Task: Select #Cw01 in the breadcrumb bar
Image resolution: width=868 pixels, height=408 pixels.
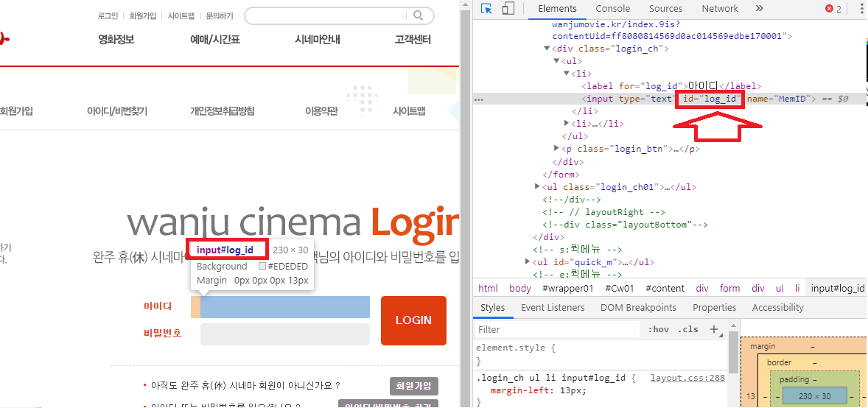Action: point(620,289)
